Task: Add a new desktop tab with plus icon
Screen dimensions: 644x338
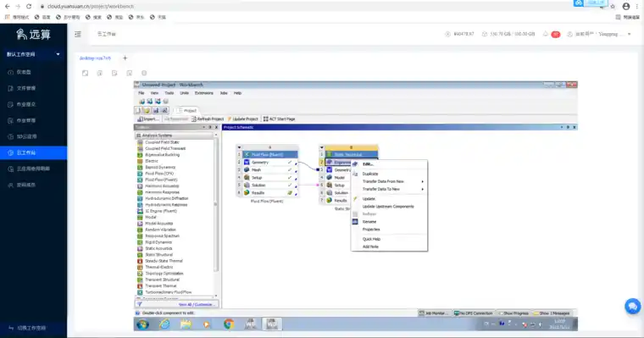Action: point(125,58)
